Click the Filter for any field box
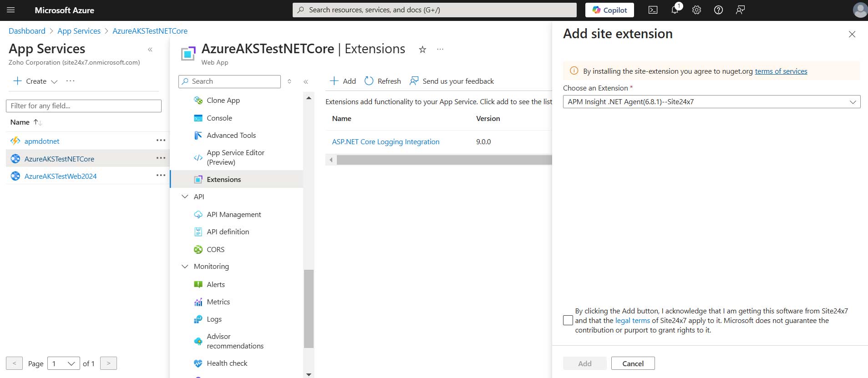 coord(84,106)
